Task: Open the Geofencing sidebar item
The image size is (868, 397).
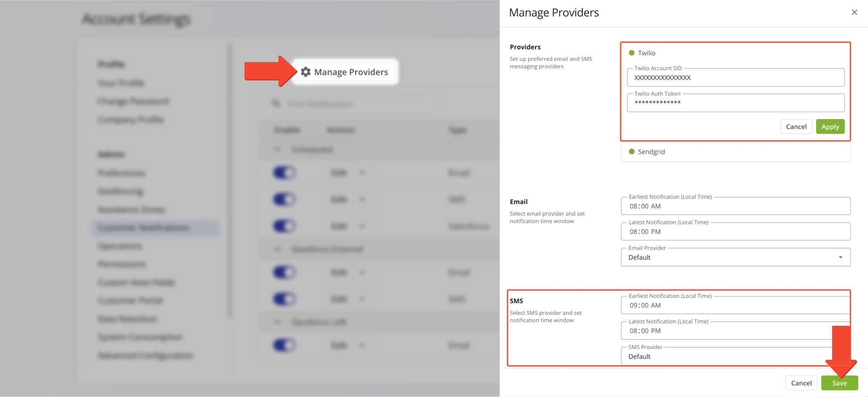Action: coord(120,192)
